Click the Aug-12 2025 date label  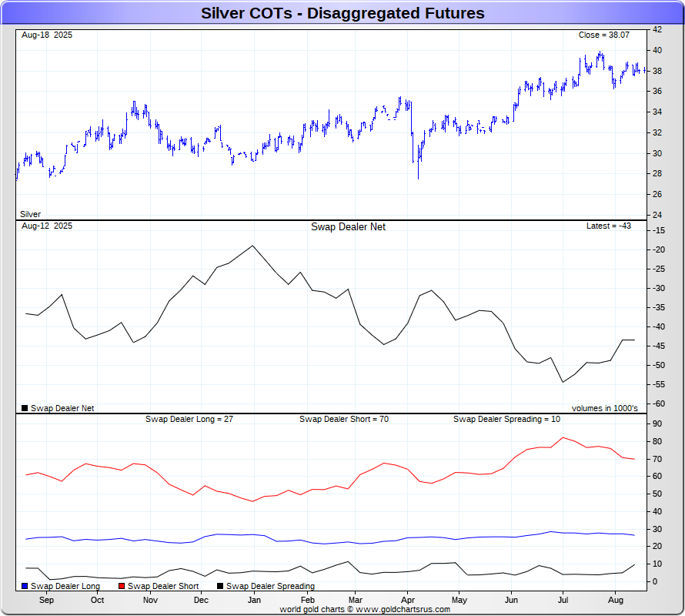47,226
